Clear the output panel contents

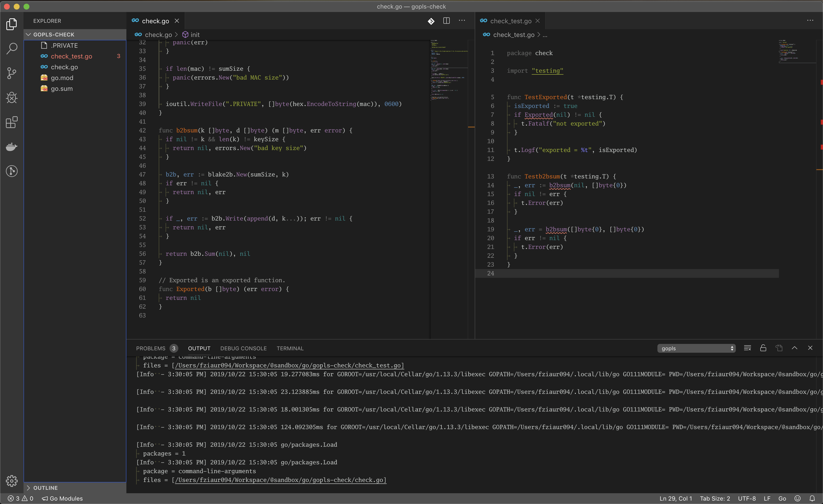(748, 348)
